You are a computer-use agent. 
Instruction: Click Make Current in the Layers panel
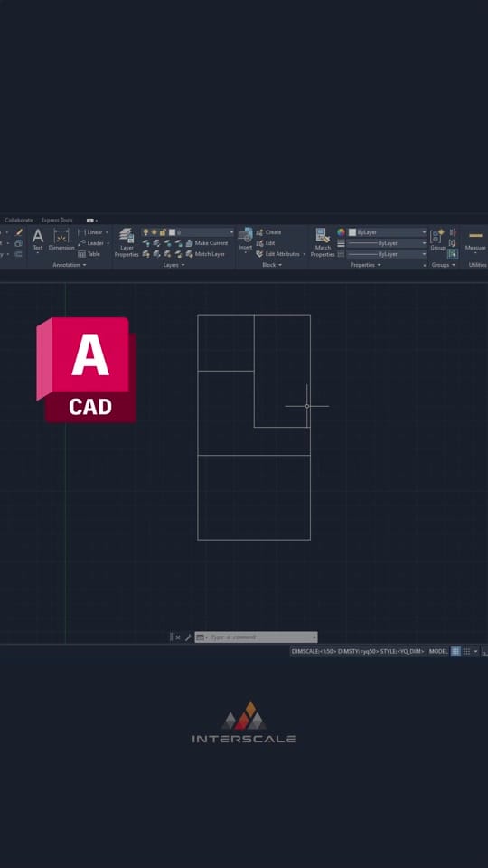206,243
